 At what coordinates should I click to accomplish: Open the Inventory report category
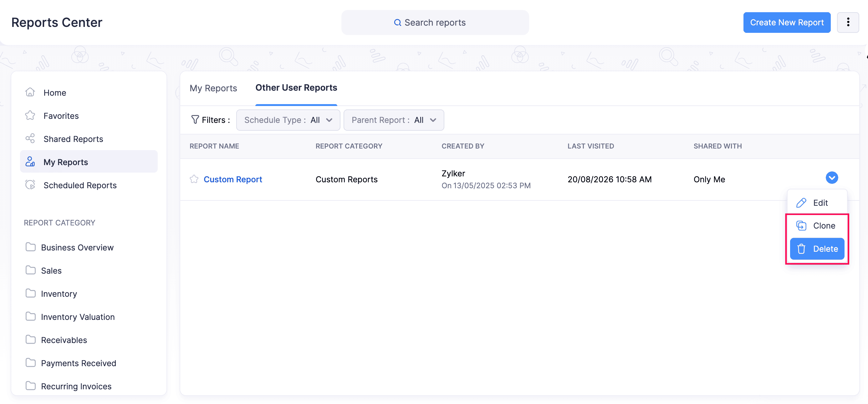(59, 294)
